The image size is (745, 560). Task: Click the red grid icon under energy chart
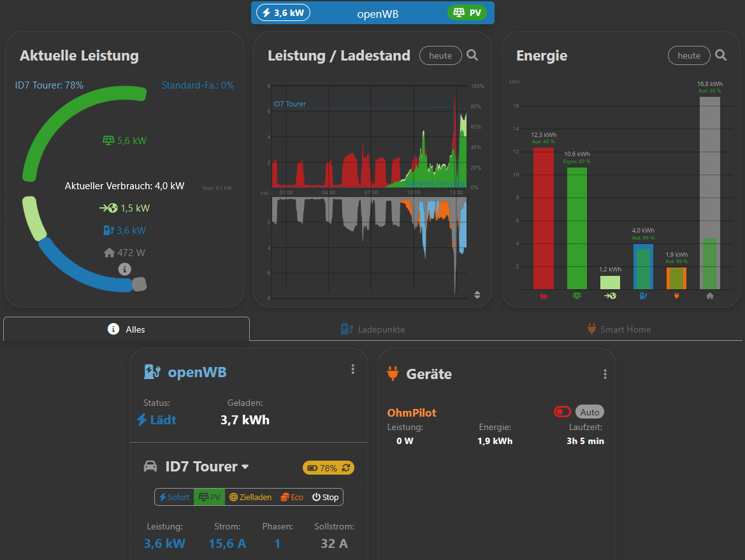[x=544, y=296]
